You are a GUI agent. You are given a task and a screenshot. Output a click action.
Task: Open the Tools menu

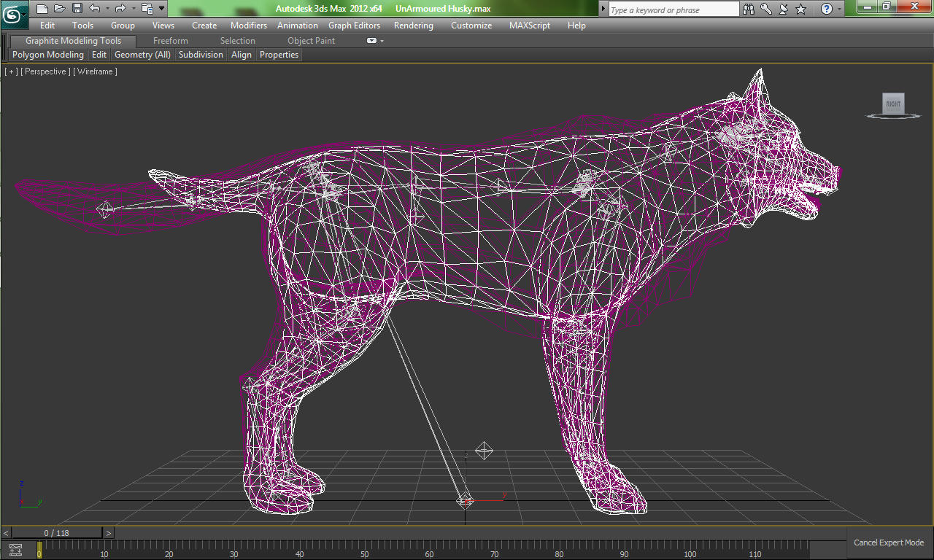pyautogui.click(x=82, y=26)
